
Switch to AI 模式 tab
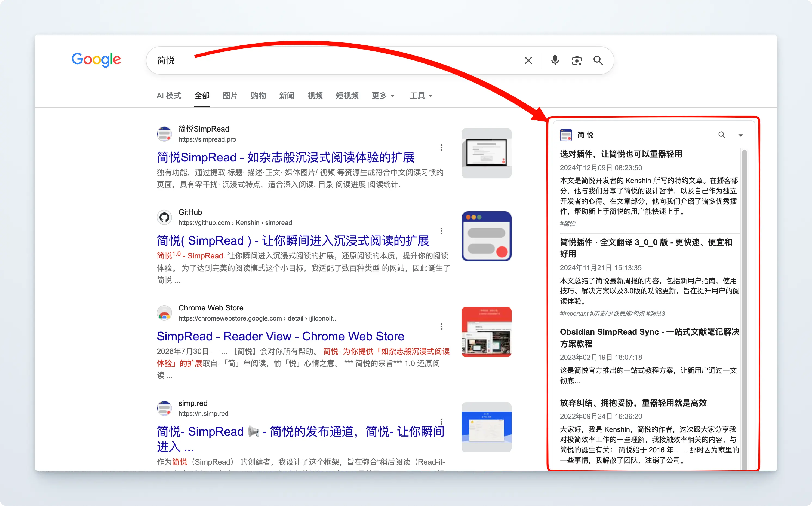point(169,96)
